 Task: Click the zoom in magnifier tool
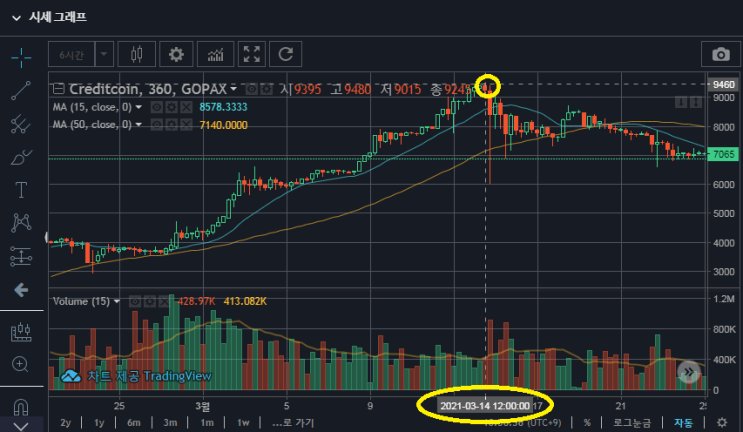pos(21,365)
